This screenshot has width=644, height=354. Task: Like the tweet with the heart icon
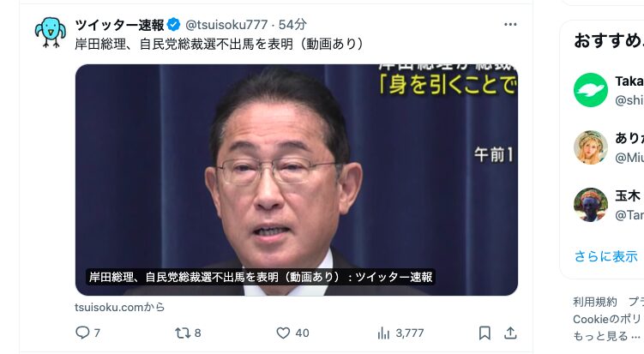tap(283, 333)
